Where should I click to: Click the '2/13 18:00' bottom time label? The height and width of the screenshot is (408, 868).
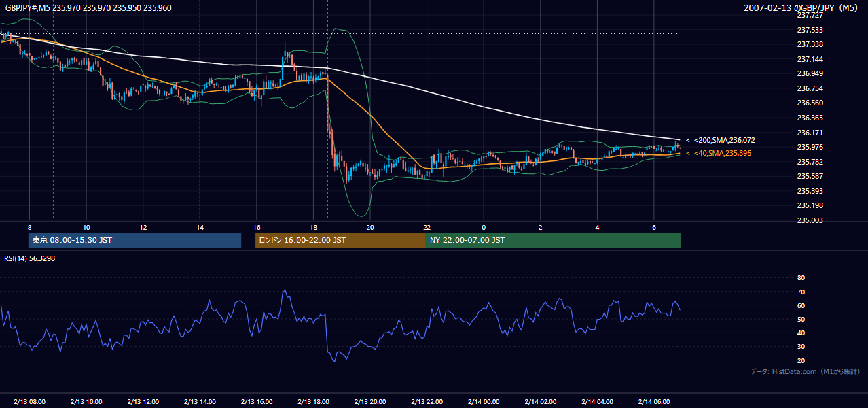[x=313, y=401]
